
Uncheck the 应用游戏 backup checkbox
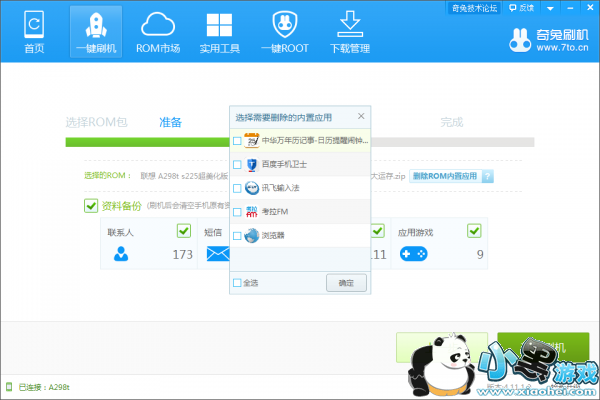tap(474, 231)
